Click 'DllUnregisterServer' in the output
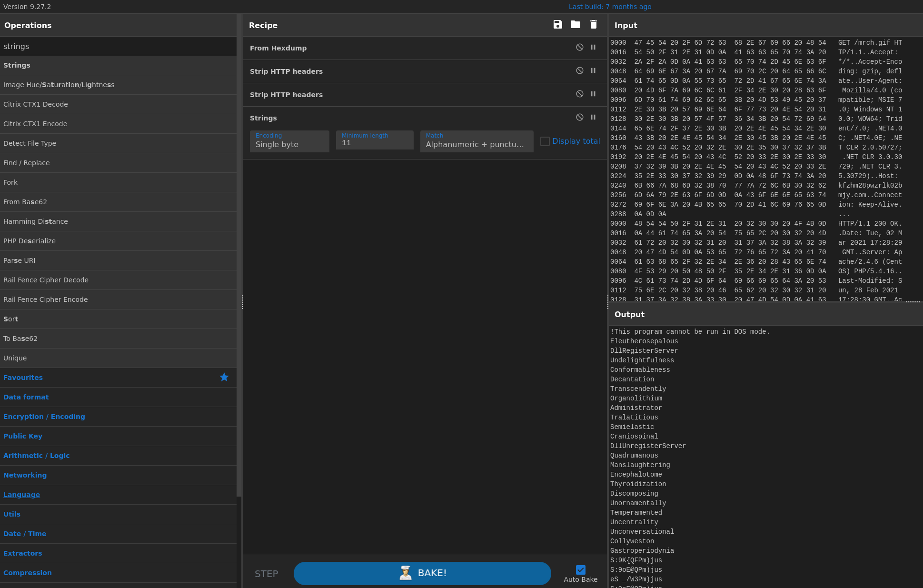 [648, 446]
